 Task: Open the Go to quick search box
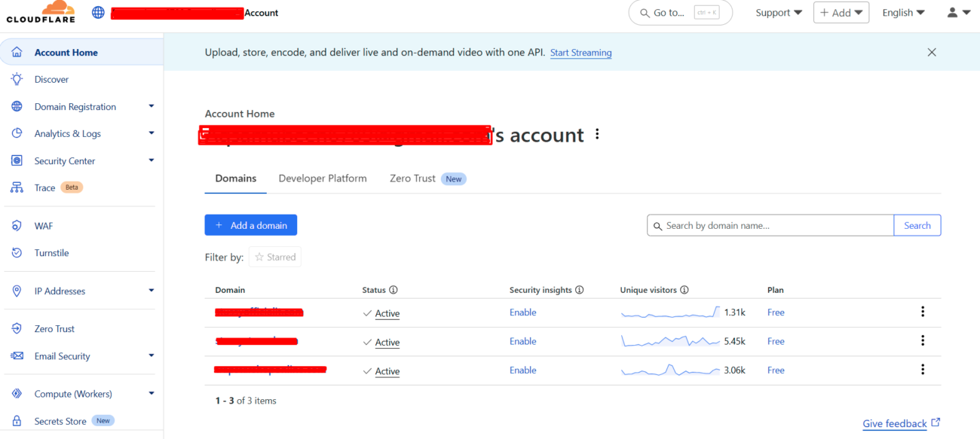[681, 13]
